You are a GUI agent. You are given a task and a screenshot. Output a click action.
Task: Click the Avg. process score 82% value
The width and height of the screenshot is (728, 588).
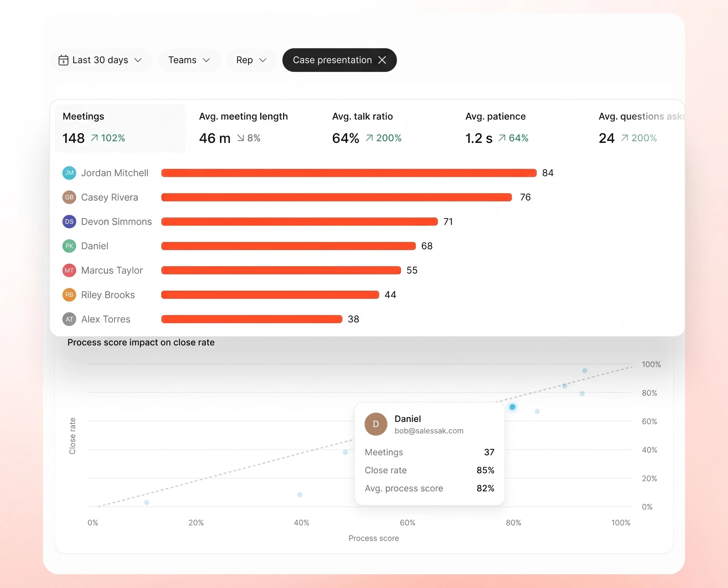click(486, 489)
